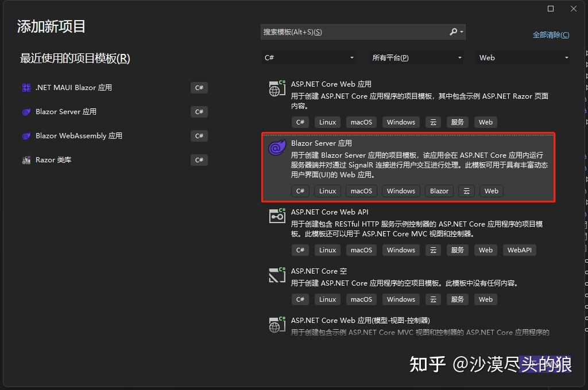Select the Blazor Server 应用 template icon
This screenshot has height=390, width=588.
pos(277,147)
